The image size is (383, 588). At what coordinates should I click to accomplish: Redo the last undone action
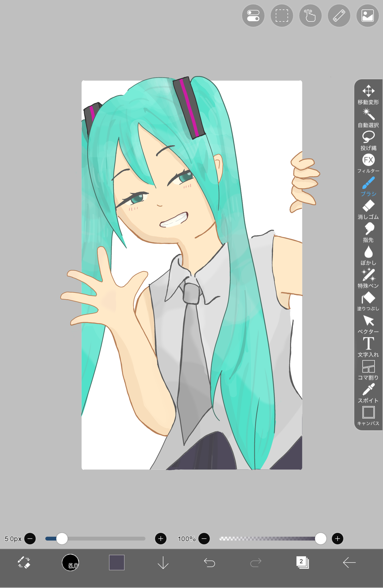pyautogui.click(x=256, y=562)
